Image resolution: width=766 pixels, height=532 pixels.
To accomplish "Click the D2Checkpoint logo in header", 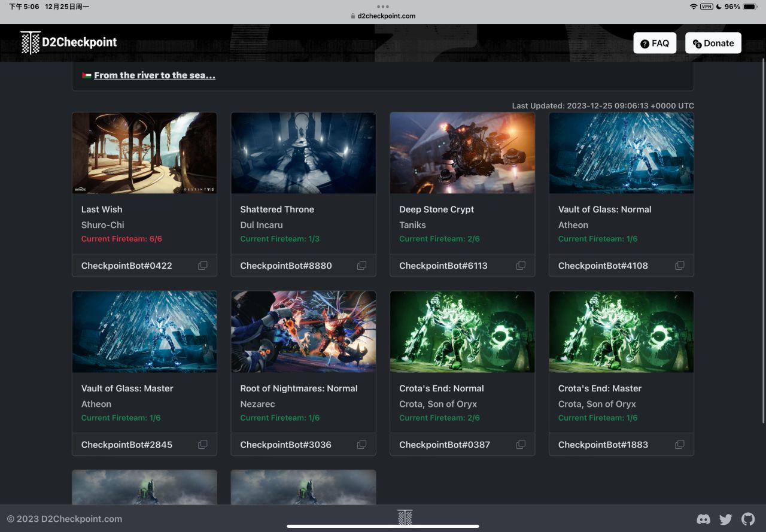I will pos(69,42).
